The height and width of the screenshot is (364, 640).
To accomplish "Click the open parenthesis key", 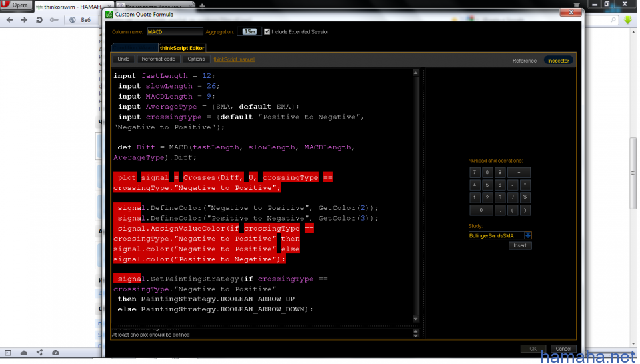I will [x=512, y=210].
